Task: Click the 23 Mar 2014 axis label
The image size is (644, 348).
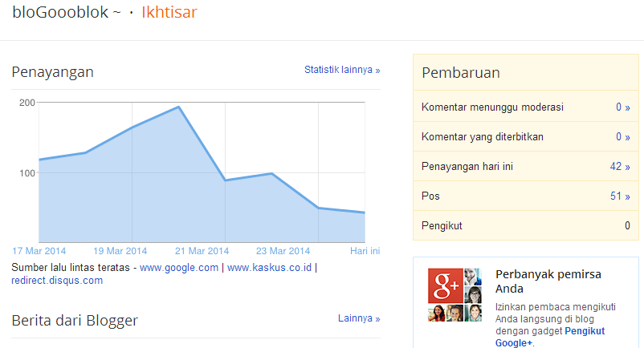Action: coord(283,251)
